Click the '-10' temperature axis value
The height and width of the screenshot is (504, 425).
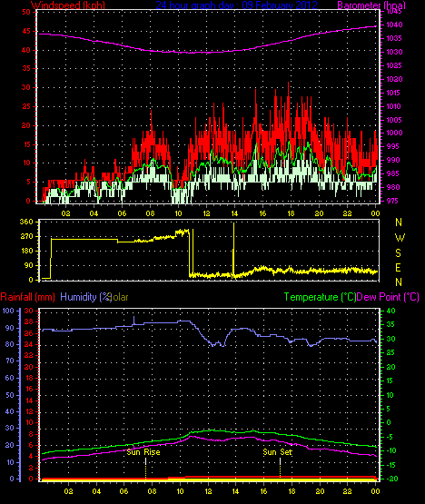(390, 450)
